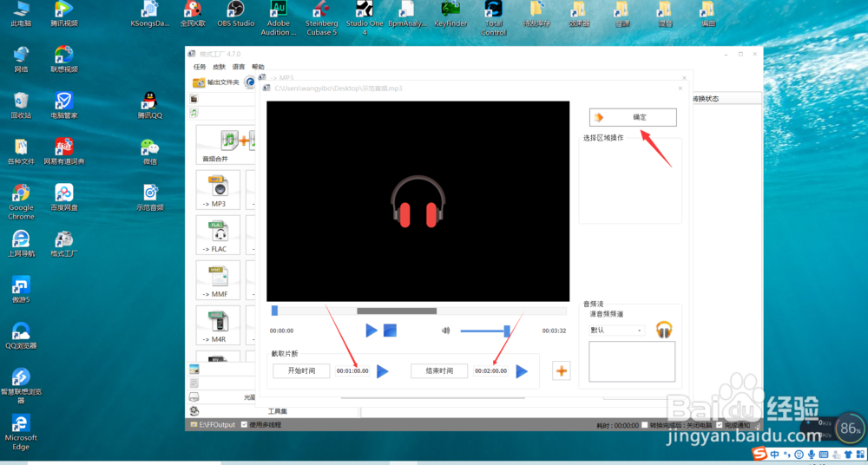Stop the audio preview with square button
868x465 pixels.
tap(391, 331)
